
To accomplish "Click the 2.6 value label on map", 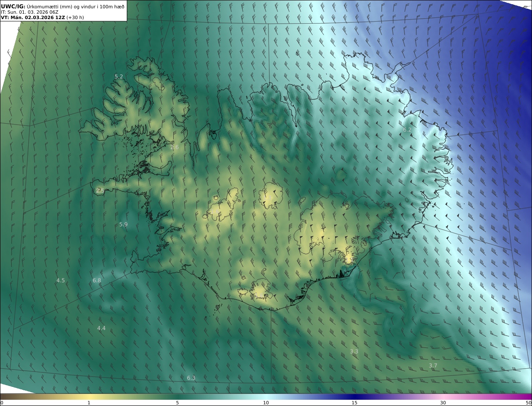I will point(175,147).
